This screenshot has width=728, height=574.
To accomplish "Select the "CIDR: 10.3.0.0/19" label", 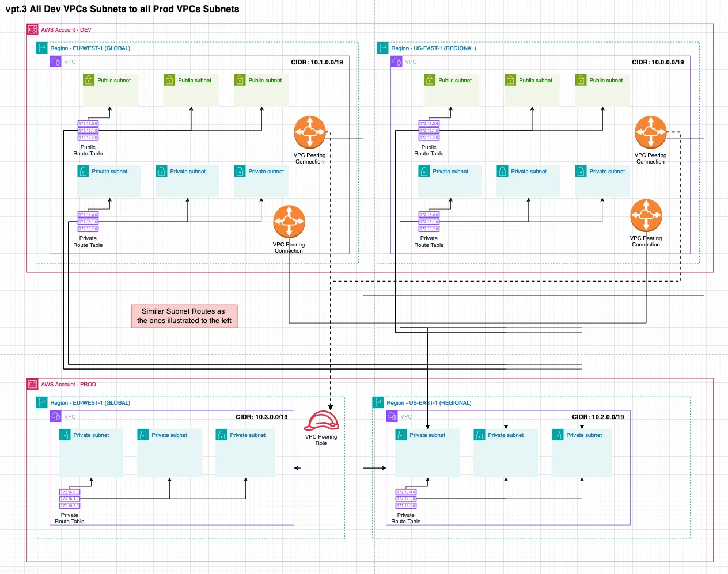I will [x=261, y=417].
